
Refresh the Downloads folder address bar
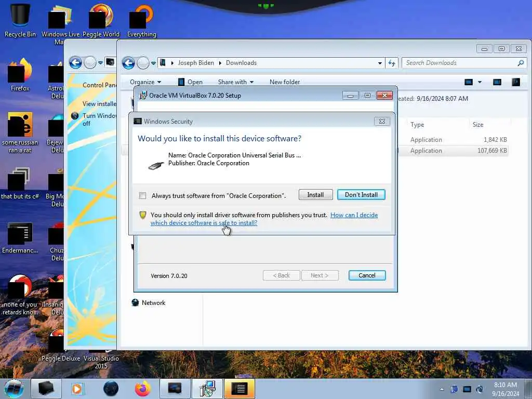[x=392, y=63]
